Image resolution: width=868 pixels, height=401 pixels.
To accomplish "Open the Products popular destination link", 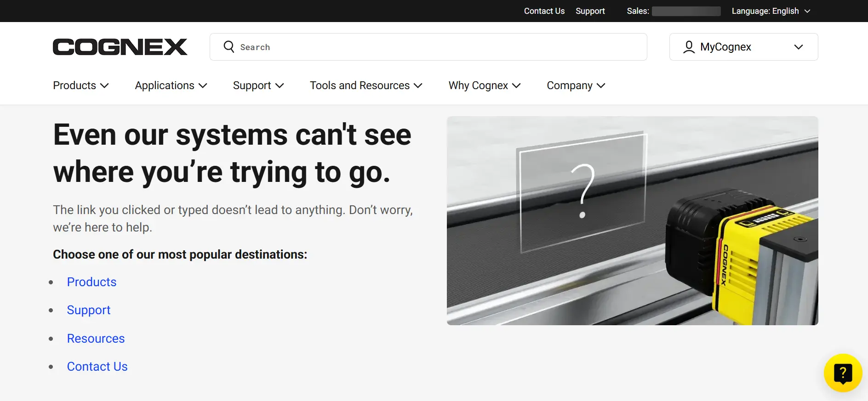I will (x=92, y=282).
